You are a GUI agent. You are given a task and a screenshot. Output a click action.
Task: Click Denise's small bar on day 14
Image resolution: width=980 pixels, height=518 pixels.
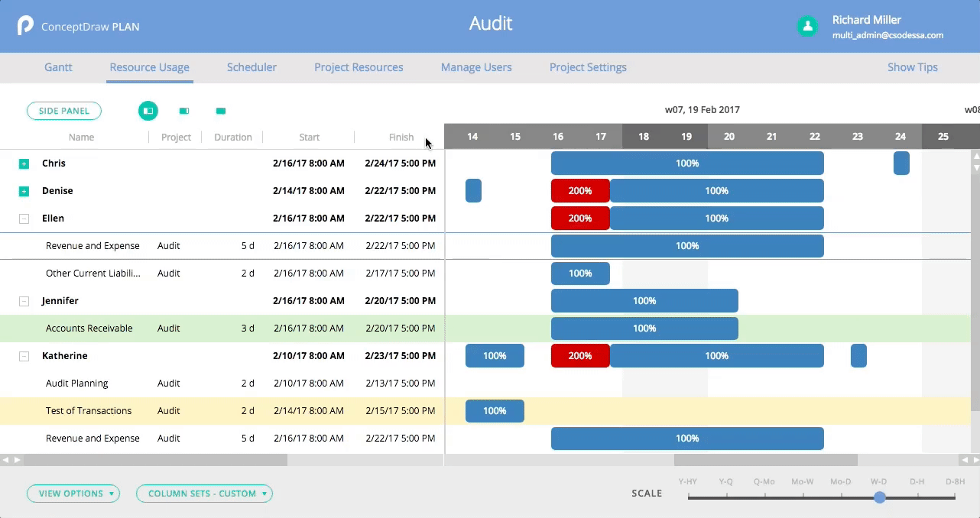(473, 191)
